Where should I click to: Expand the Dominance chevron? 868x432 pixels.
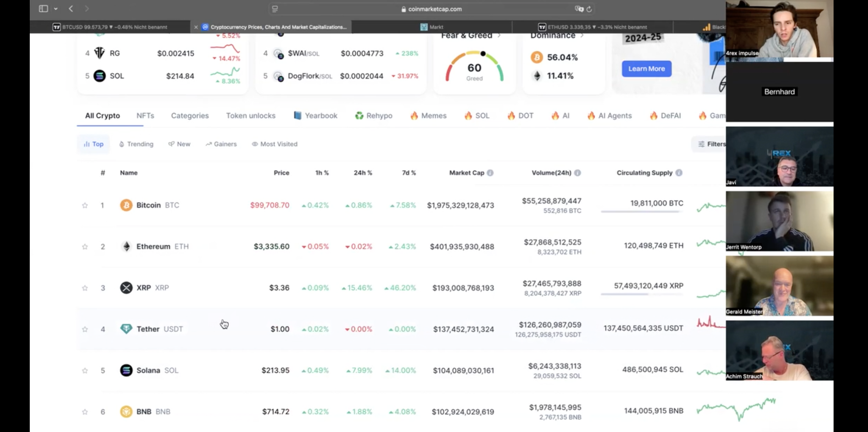click(582, 35)
